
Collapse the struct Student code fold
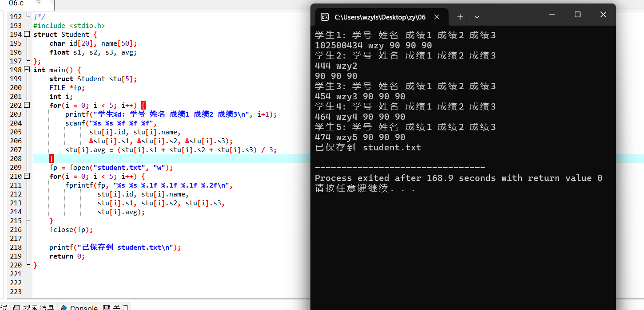coord(27,34)
